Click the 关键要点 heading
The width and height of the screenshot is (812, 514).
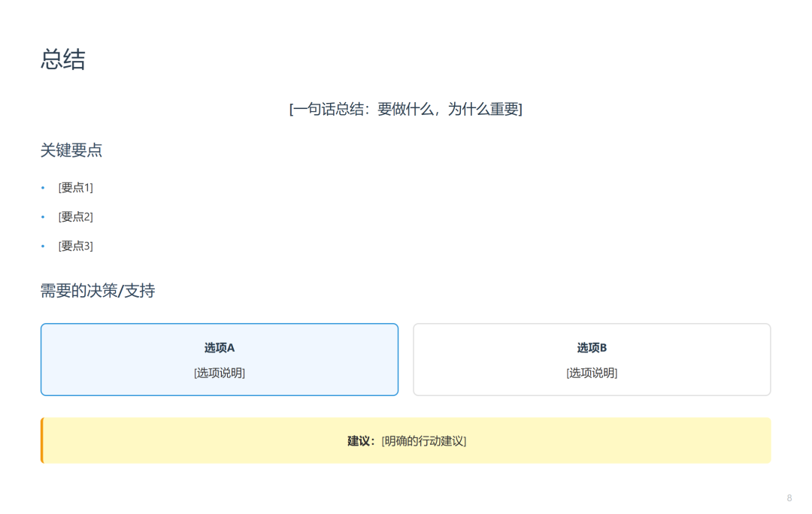click(71, 150)
